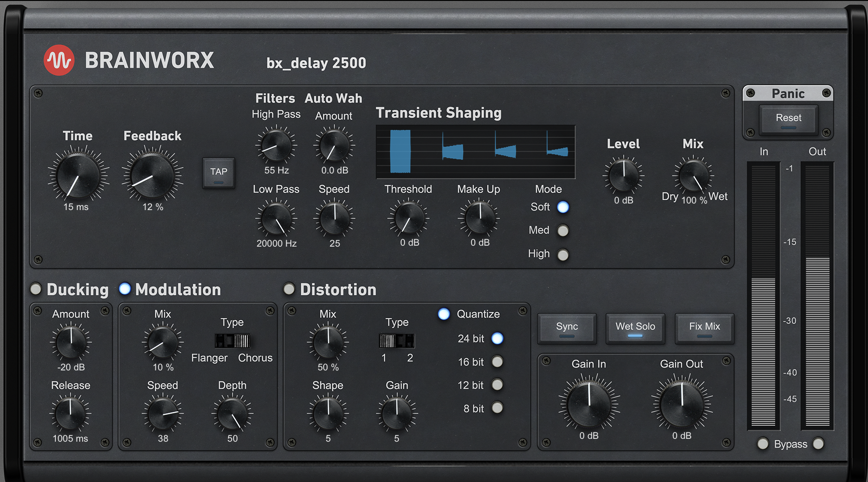Enable the Ducking section
This screenshot has height=482, width=868.
36,289
